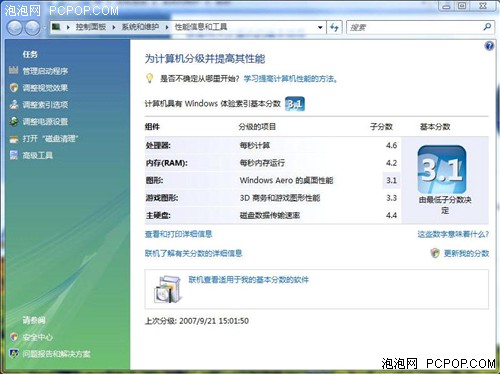Go forward with the Forward arrow button
500x374 pixels.
pyautogui.click(x=33, y=28)
